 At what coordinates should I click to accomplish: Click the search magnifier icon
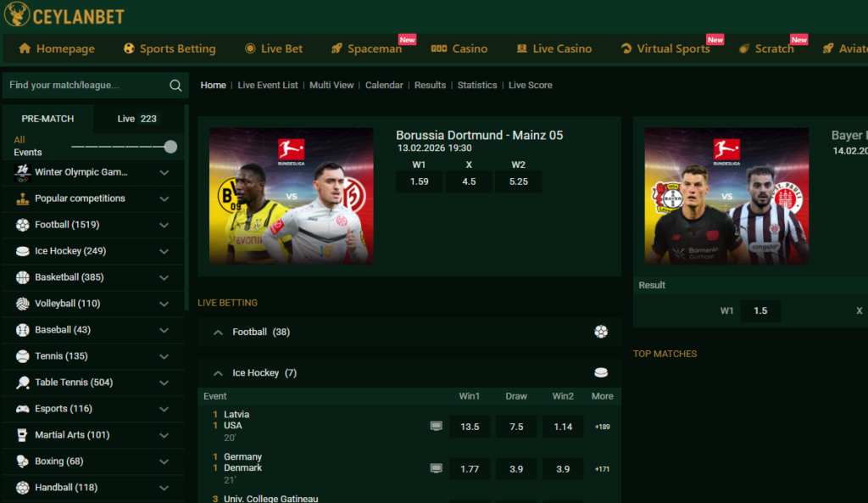(175, 86)
